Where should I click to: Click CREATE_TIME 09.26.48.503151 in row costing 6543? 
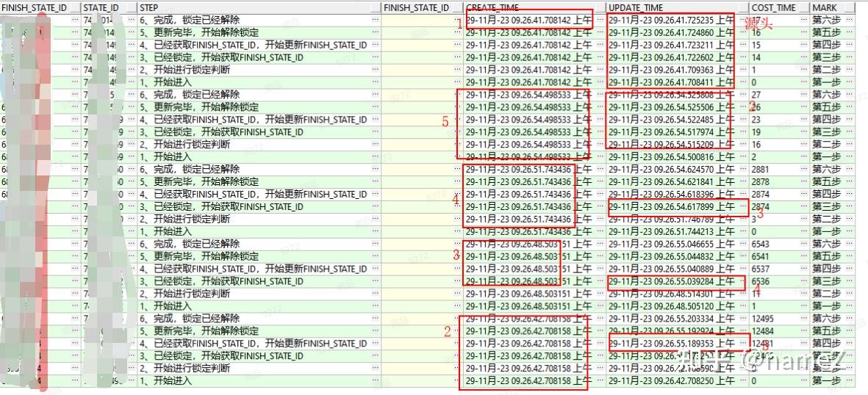pyautogui.click(x=528, y=244)
